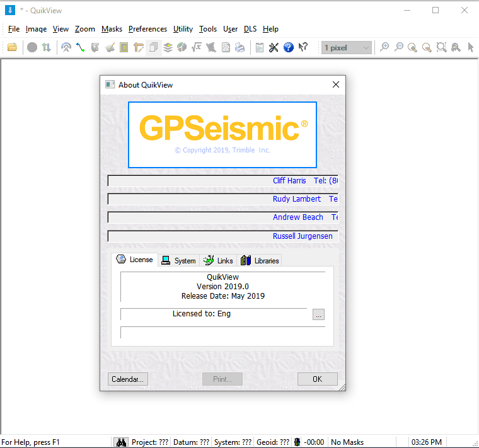This screenshot has height=448, width=479.
Task: Click the Licensed to: Eng field
Action: coord(214,314)
